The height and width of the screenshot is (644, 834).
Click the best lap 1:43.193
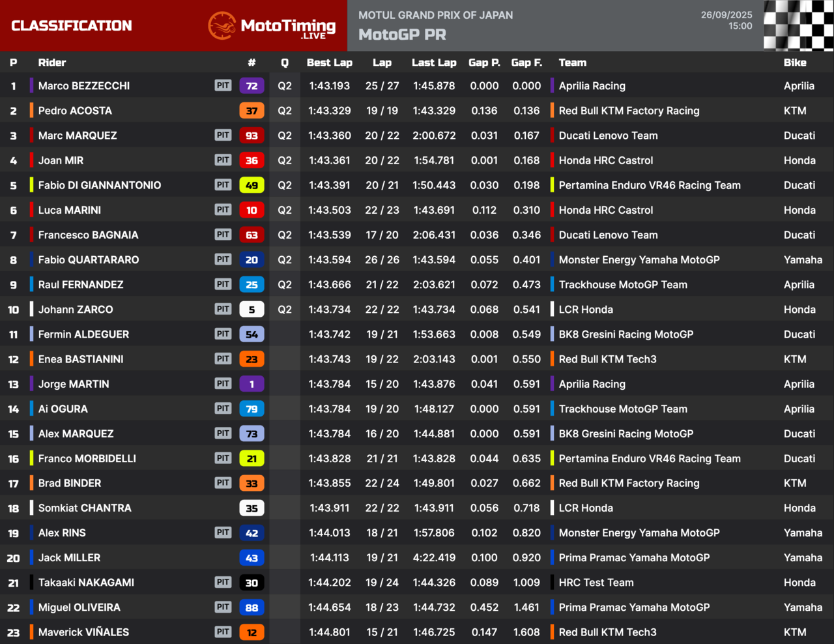[330, 85]
